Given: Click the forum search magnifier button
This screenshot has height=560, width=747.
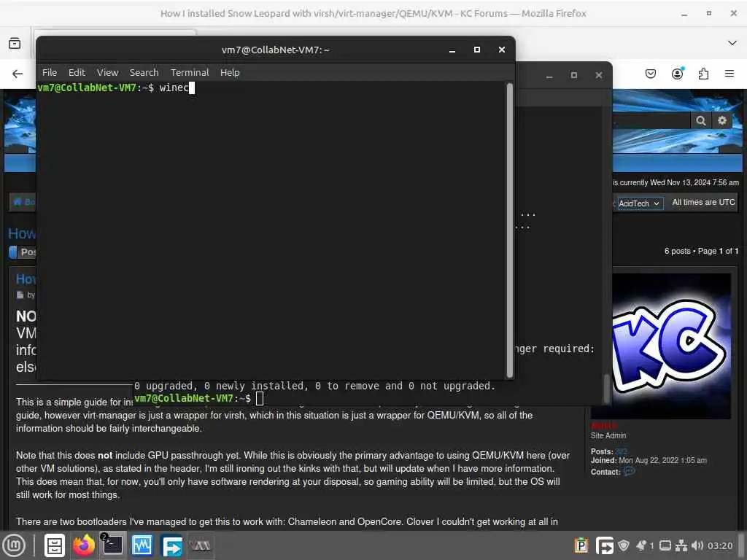Looking at the screenshot, I should click(x=700, y=120).
